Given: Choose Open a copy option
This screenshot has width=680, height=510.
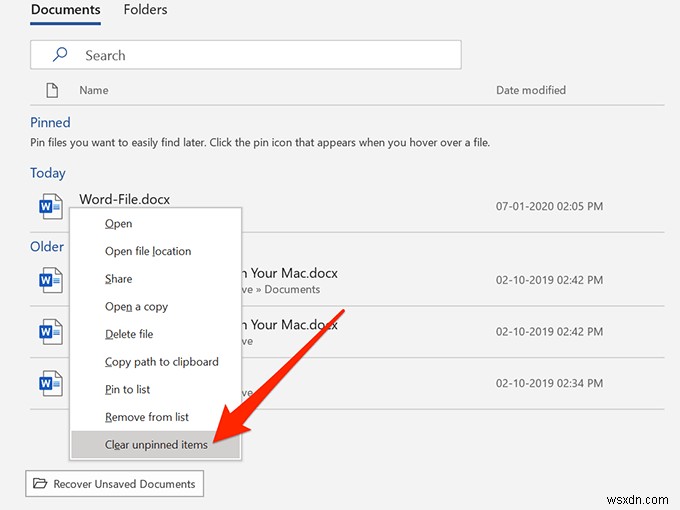Looking at the screenshot, I should (137, 307).
